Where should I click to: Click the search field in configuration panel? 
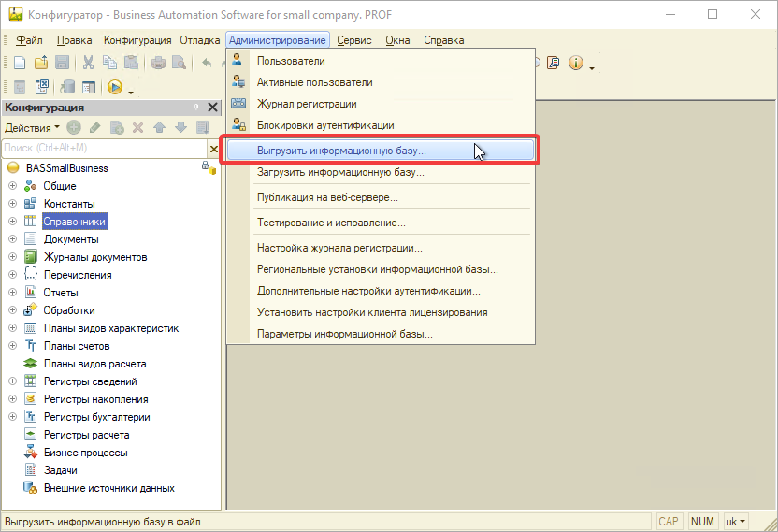(103, 148)
